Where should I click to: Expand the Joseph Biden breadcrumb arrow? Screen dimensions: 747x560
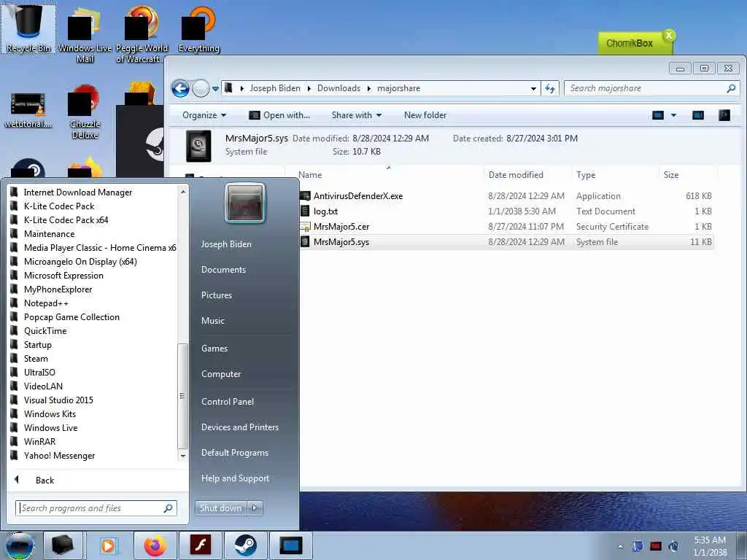tap(309, 88)
